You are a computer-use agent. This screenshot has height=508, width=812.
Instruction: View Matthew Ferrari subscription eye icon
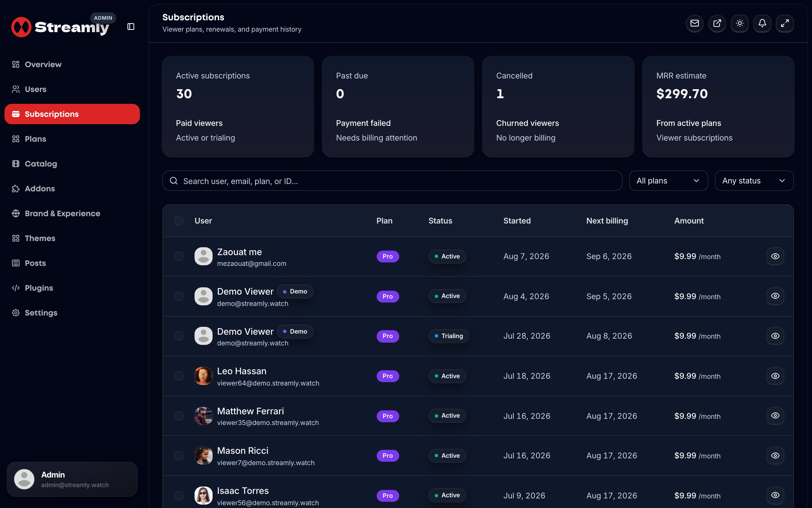(x=775, y=416)
